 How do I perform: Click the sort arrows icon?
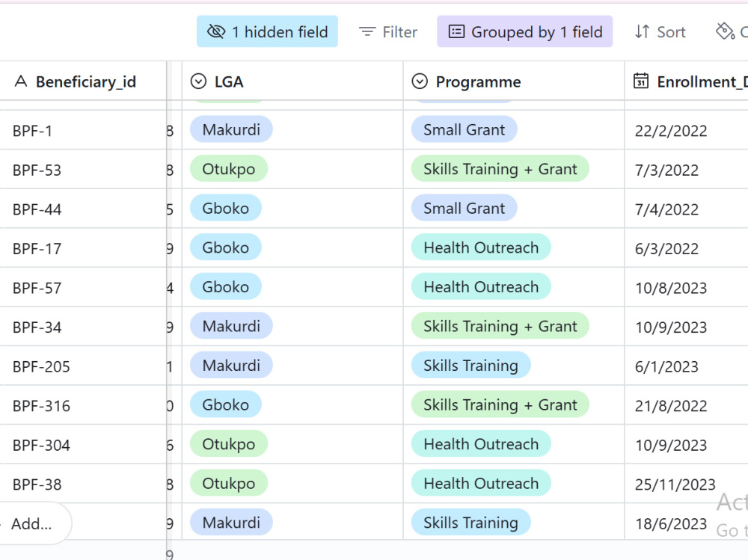point(642,31)
